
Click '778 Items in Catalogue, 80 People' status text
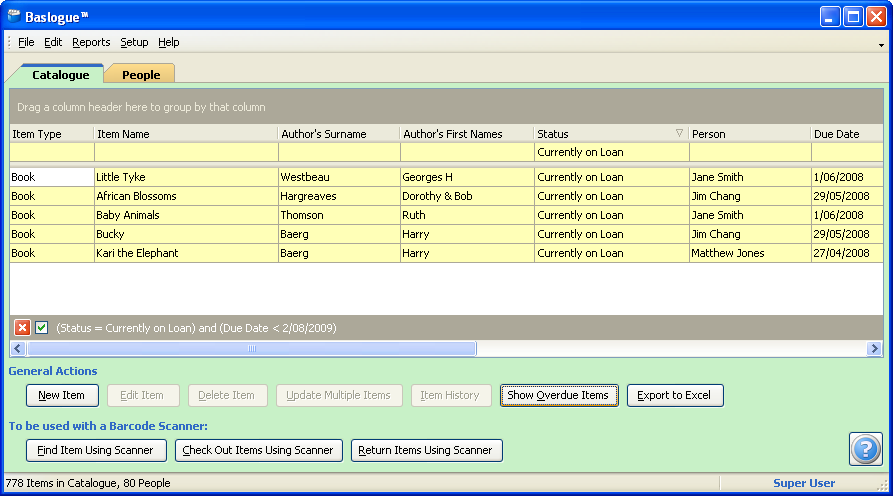coord(88,483)
